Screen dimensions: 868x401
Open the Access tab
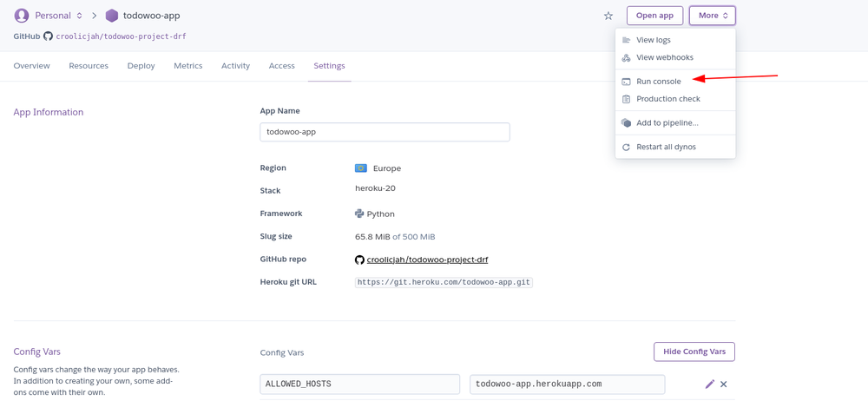(x=282, y=66)
